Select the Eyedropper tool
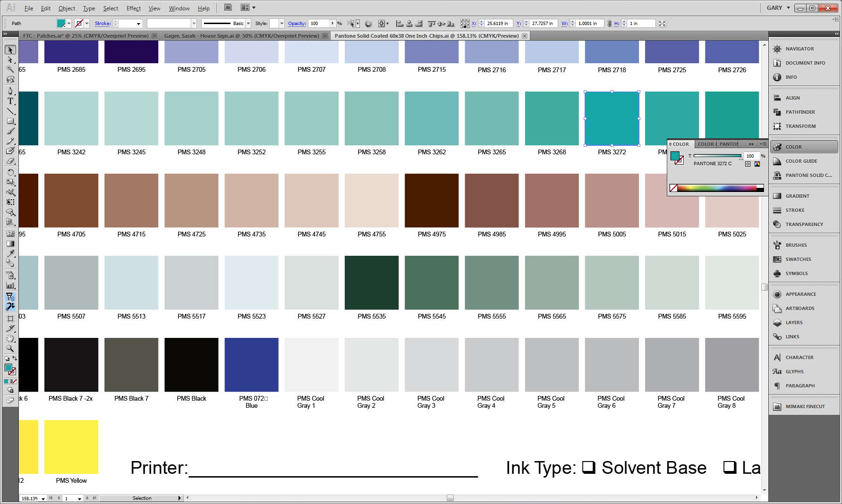The width and height of the screenshot is (842, 504). (x=10, y=253)
